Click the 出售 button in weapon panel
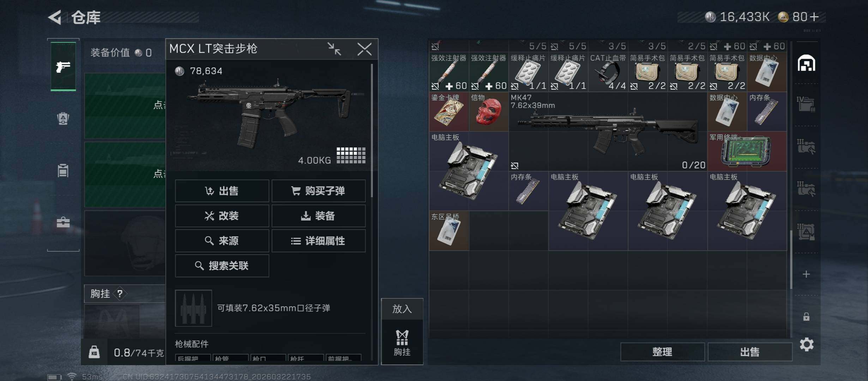Screen dimensions: 868x381 click(222, 191)
